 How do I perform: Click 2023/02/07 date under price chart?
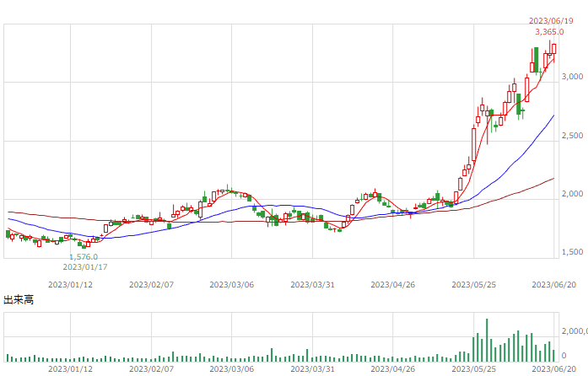click(x=152, y=285)
